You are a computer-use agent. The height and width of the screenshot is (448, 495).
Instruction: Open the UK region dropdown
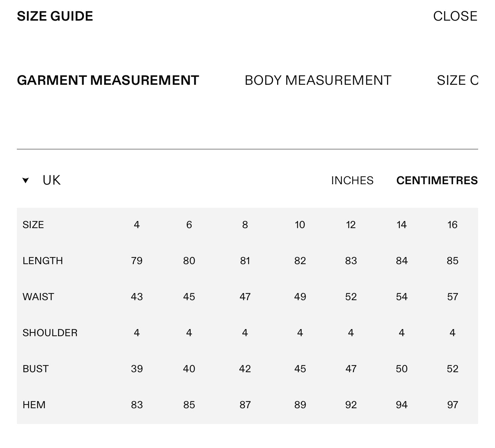pyautogui.click(x=51, y=180)
